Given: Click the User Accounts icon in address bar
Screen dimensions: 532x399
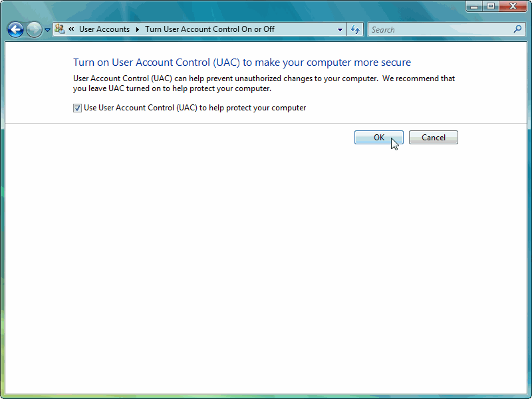Looking at the screenshot, I should [x=60, y=29].
